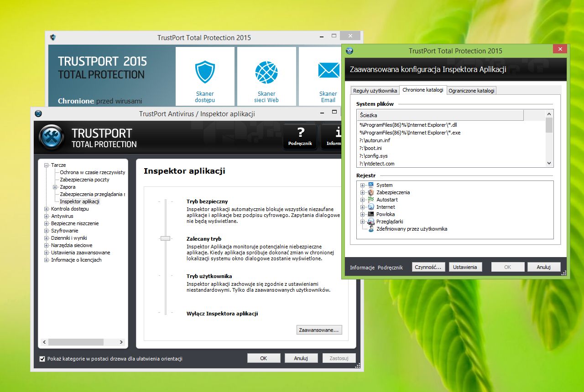Click the tools logo icon in Inspektor window
This screenshot has height=392, width=584.
tap(52, 137)
